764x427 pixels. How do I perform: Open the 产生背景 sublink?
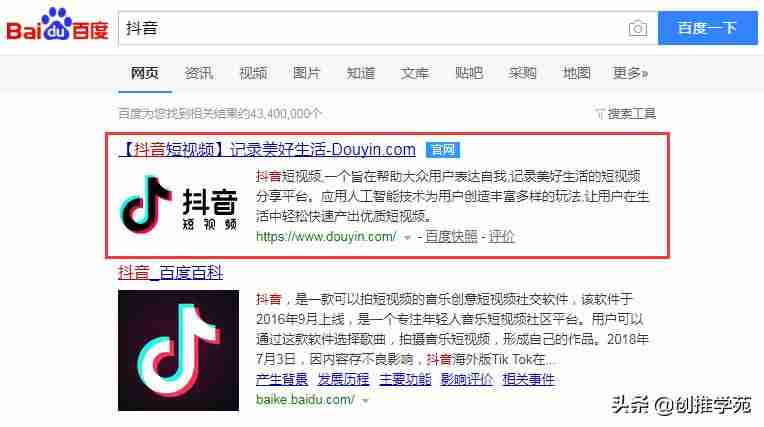coord(282,379)
